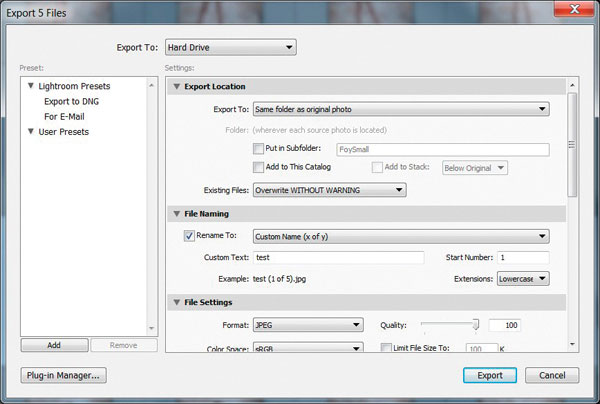Collapse the Lightroom Presets group
Screen dimensions: 600x404
(31, 86)
